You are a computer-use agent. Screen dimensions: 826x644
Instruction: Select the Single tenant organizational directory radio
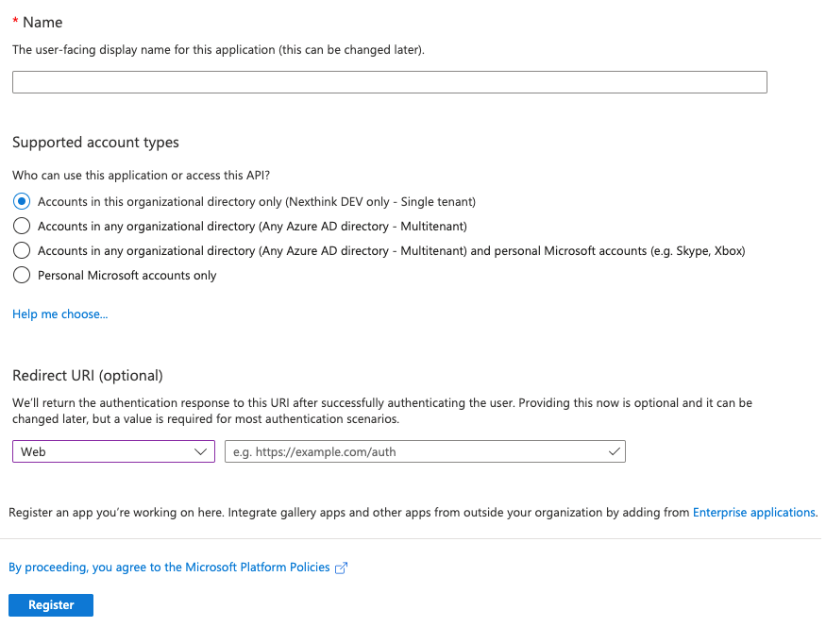tap(22, 201)
